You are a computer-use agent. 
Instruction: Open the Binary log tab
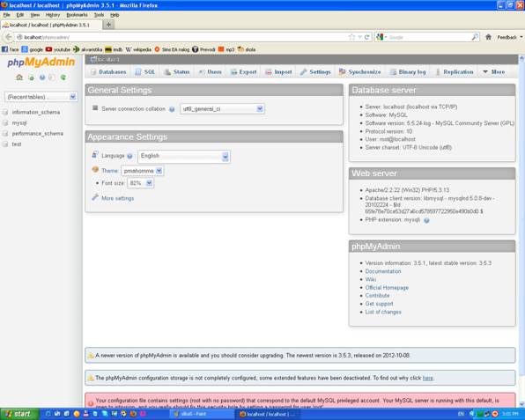click(x=408, y=72)
